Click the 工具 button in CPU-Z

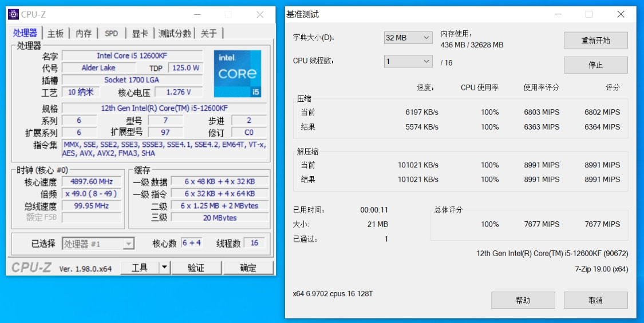coord(139,268)
